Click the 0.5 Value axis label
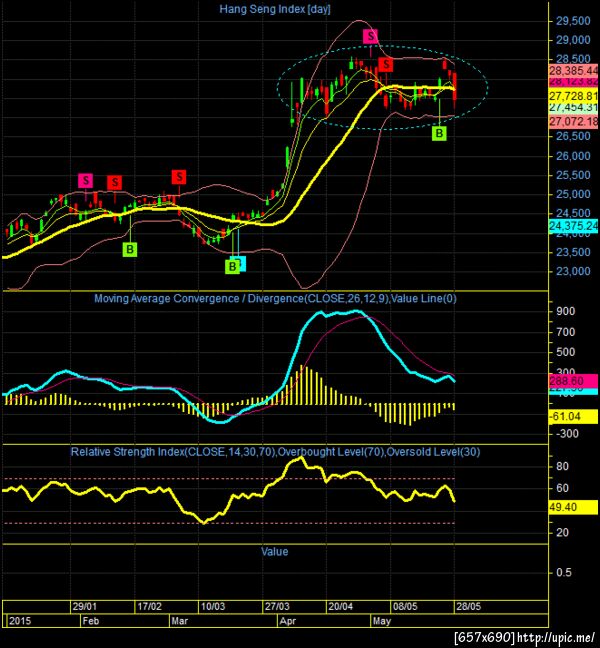Image resolution: width=600 pixels, height=648 pixels. click(564, 572)
